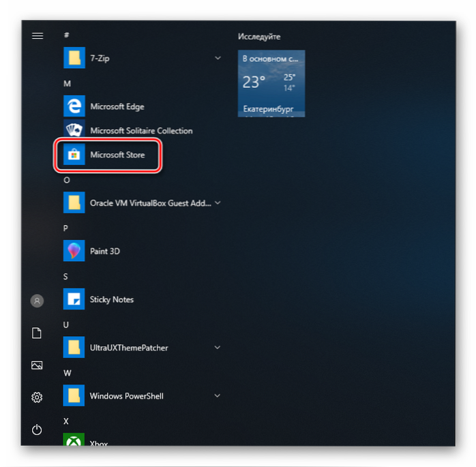Launch Microsoft Edge from the app list

coord(74,106)
